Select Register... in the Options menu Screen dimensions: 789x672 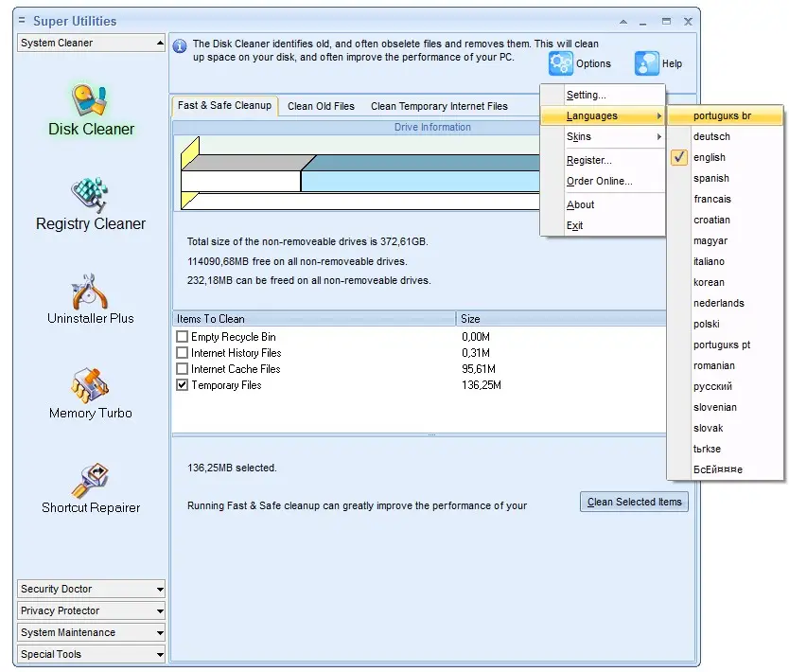(603, 160)
